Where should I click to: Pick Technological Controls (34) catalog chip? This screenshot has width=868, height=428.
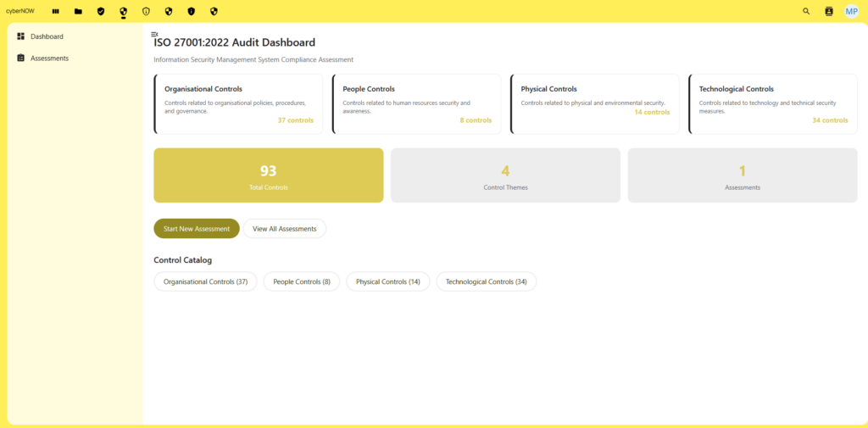486,281
